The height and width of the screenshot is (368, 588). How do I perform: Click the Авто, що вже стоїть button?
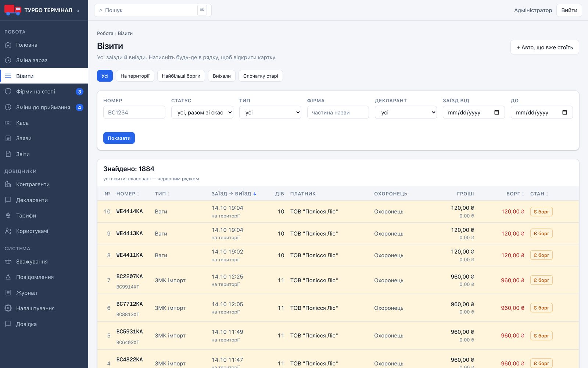[x=545, y=47]
